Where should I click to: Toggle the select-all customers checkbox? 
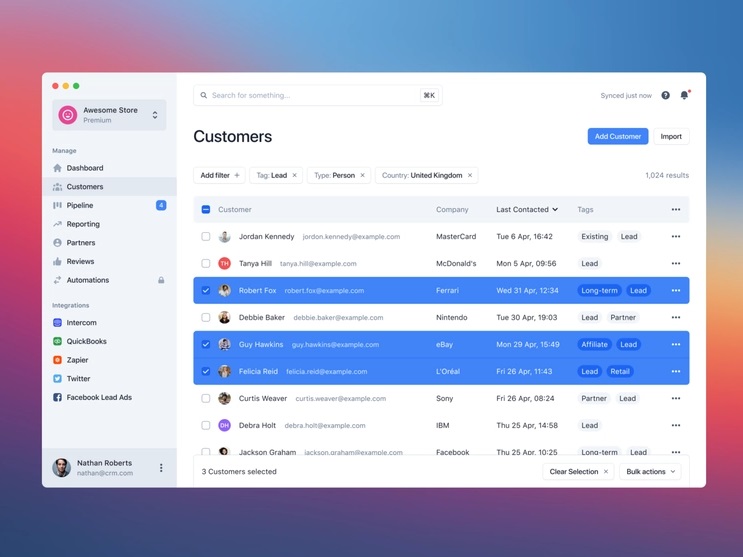coord(206,210)
